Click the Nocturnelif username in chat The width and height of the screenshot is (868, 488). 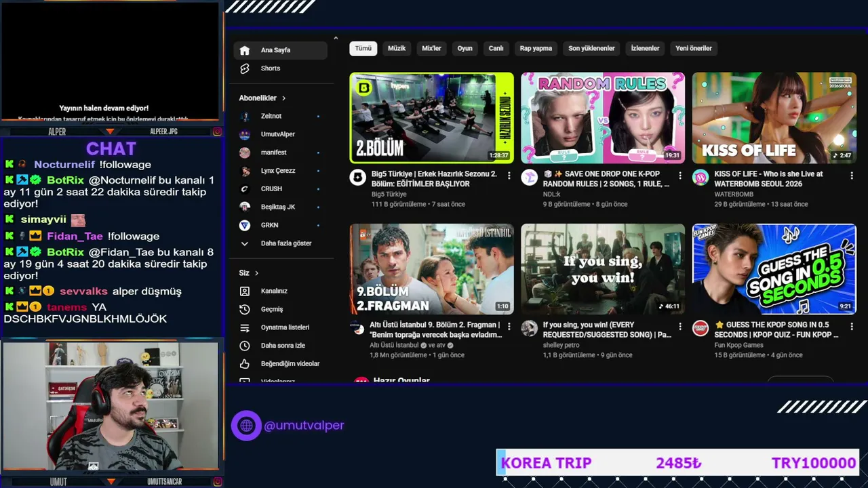click(64, 165)
